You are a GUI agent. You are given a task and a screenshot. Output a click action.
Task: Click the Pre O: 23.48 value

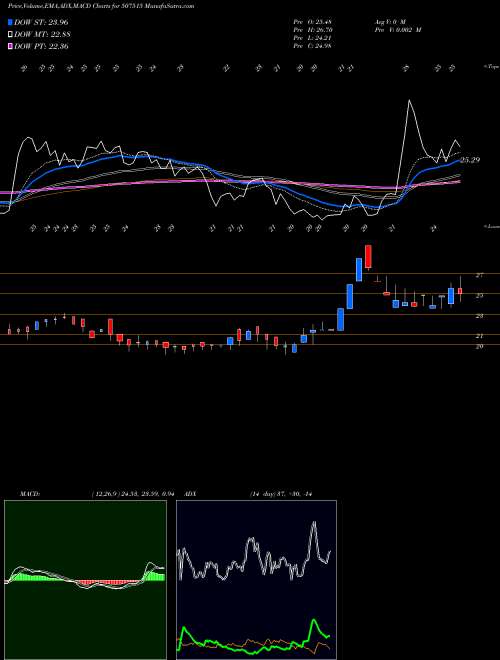313,22
